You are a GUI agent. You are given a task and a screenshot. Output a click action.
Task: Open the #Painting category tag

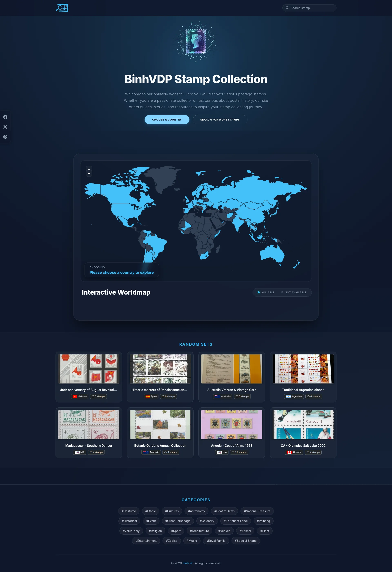[x=263, y=521]
